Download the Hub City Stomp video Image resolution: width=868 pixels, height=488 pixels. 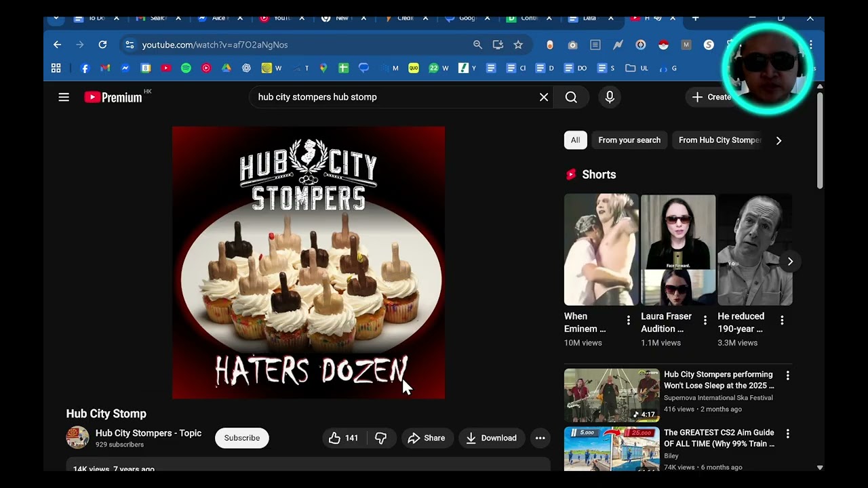coord(492,438)
